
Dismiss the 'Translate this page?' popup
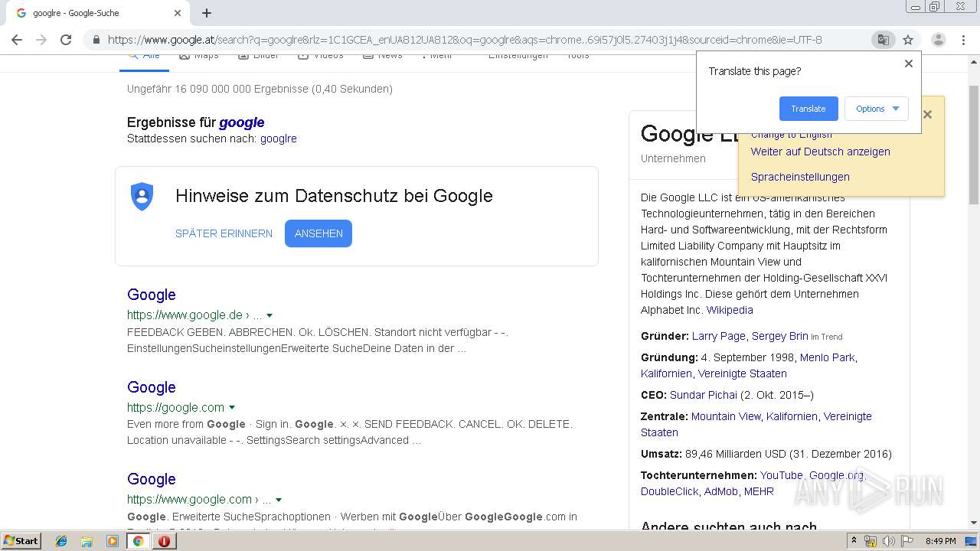[x=909, y=64]
